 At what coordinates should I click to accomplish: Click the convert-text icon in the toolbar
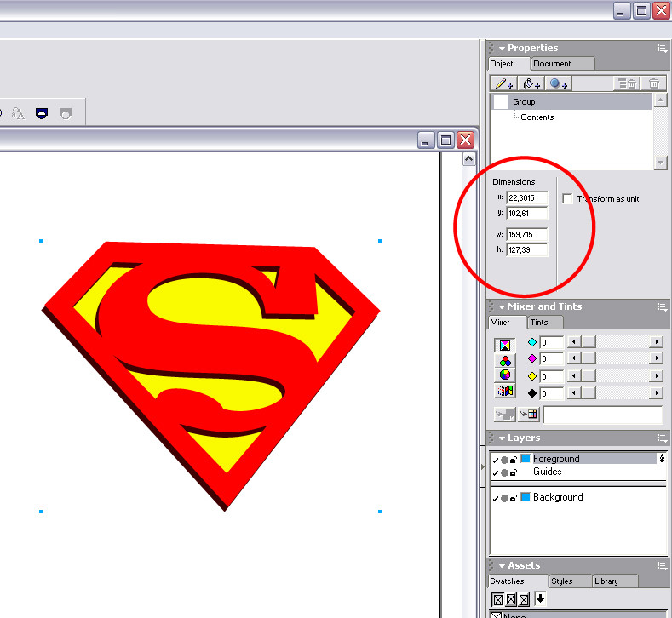pyautogui.click(x=18, y=113)
